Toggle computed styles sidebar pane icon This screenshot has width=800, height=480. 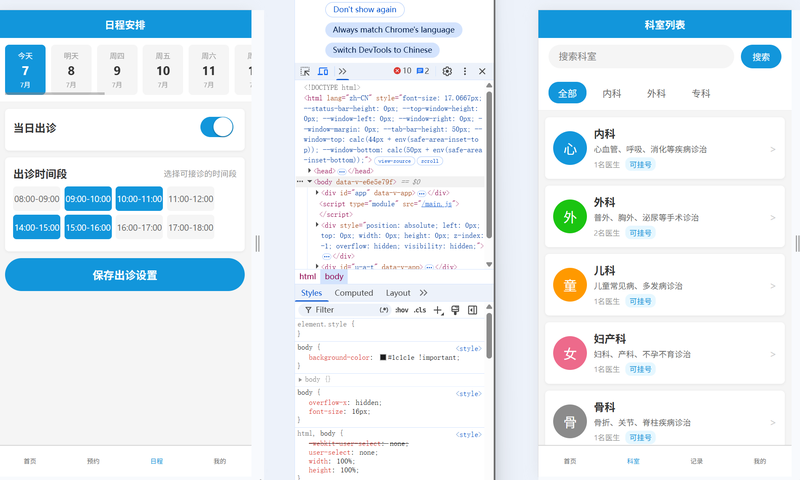pos(472,310)
